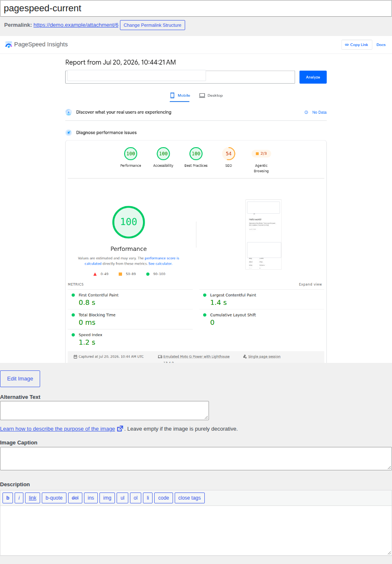Click the ul quicktag button

point(122,498)
